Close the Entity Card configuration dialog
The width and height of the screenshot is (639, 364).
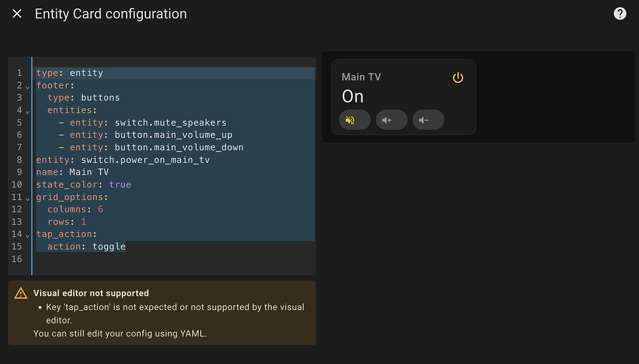click(16, 13)
